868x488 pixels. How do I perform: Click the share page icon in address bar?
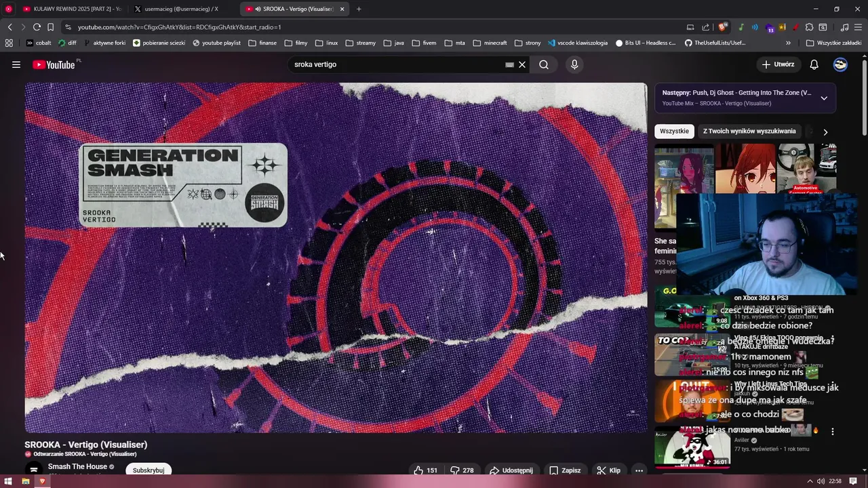706,27
